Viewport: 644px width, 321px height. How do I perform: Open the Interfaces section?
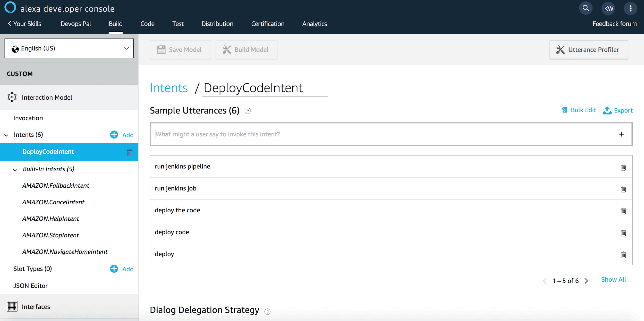point(36,306)
